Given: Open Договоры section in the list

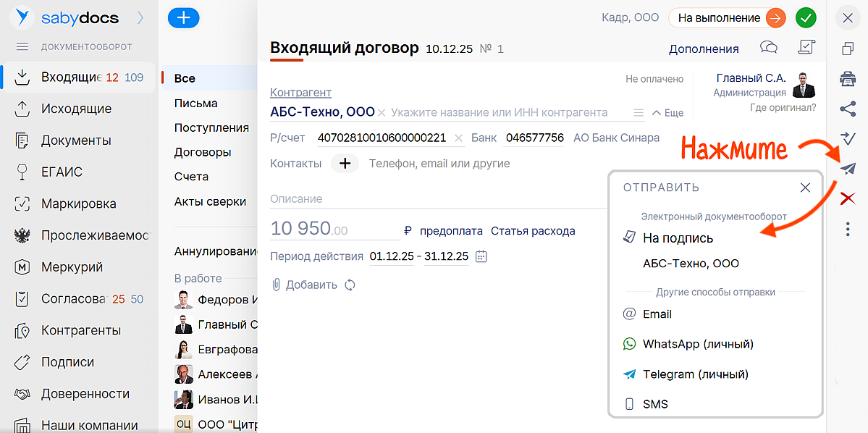Looking at the screenshot, I should pyautogui.click(x=203, y=152).
